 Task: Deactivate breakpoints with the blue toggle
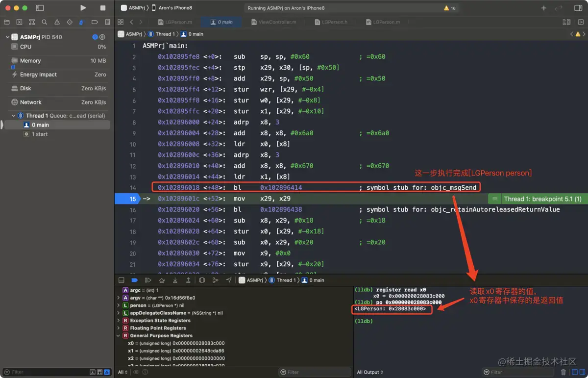pyautogui.click(x=135, y=280)
